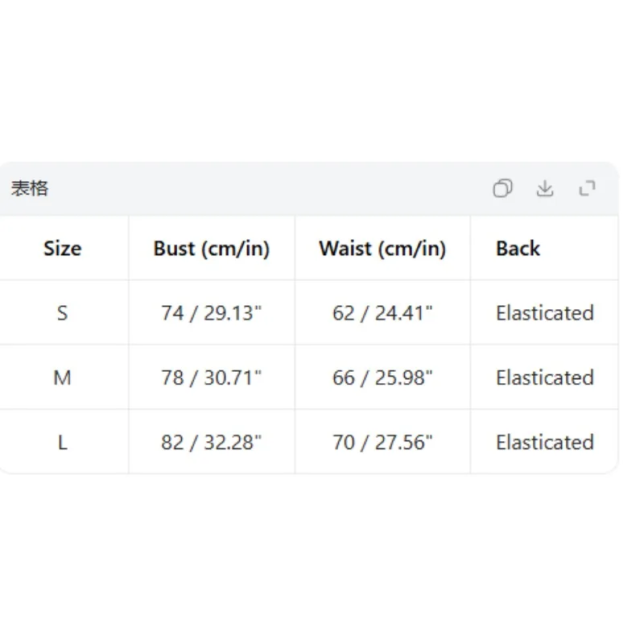Copy the table using the copy icon
644x644 pixels.
[x=502, y=188]
